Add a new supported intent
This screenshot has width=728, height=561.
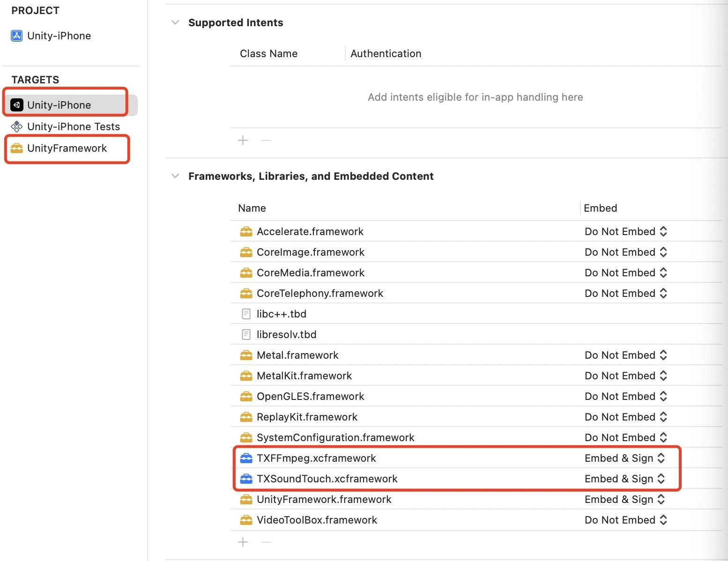tap(243, 140)
